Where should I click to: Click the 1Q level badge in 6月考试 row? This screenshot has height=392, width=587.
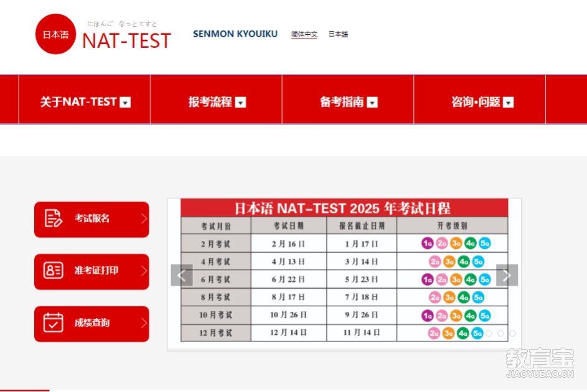coord(427,279)
